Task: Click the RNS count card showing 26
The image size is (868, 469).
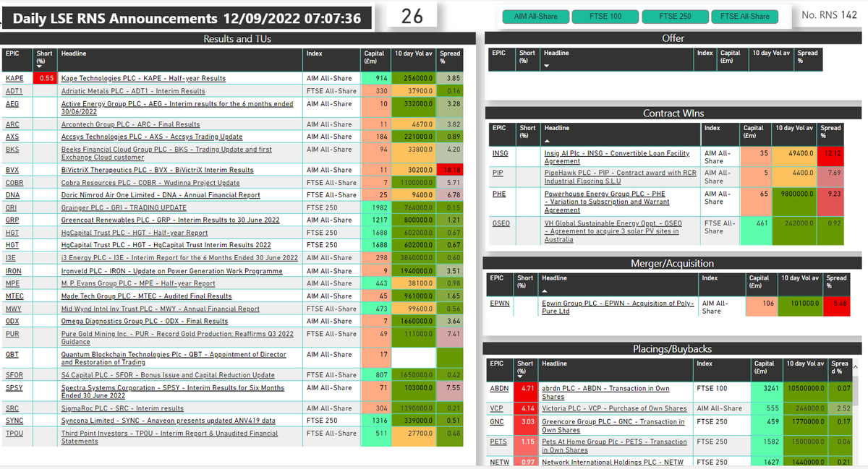Action: [412, 16]
